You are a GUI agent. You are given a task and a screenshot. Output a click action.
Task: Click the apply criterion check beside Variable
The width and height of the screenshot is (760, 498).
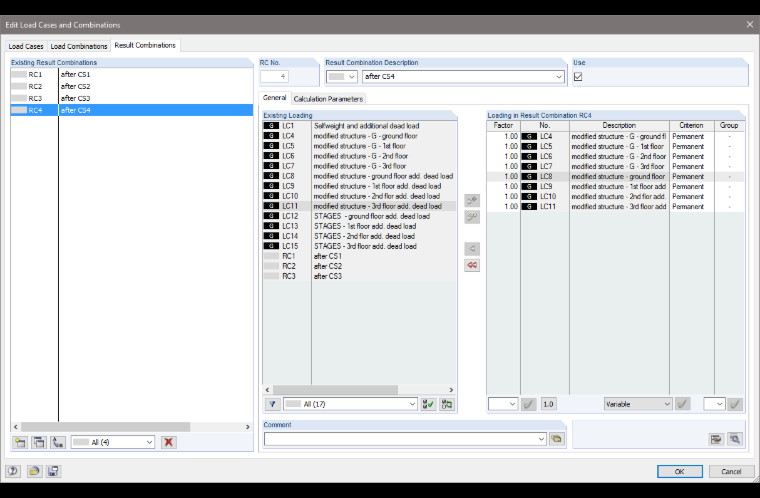click(x=683, y=404)
